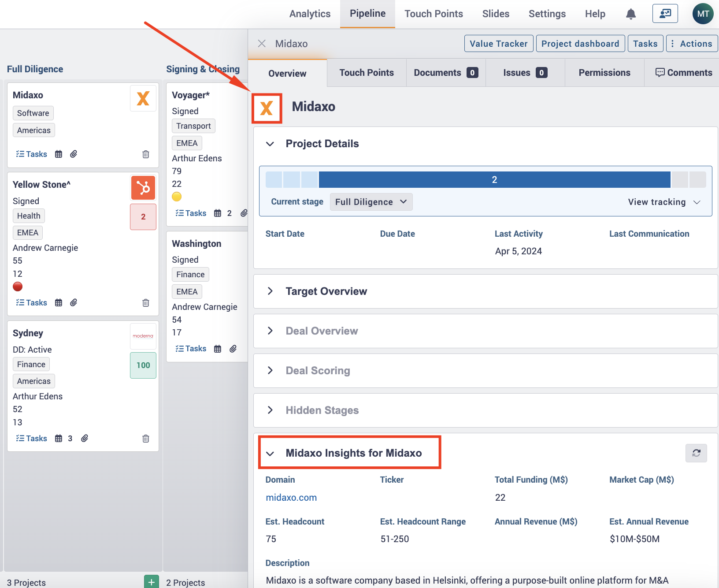
Task: Click the paperclip icon on the Midaxo card
Action: [x=74, y=154]
